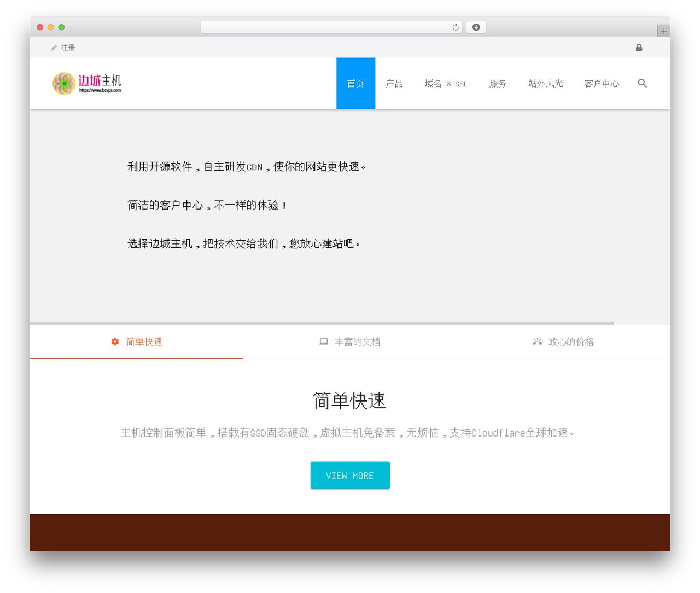This screenshot has width=700, height=593.
Task: Open 客户中心 in navigation
Action: pos(601,83)
